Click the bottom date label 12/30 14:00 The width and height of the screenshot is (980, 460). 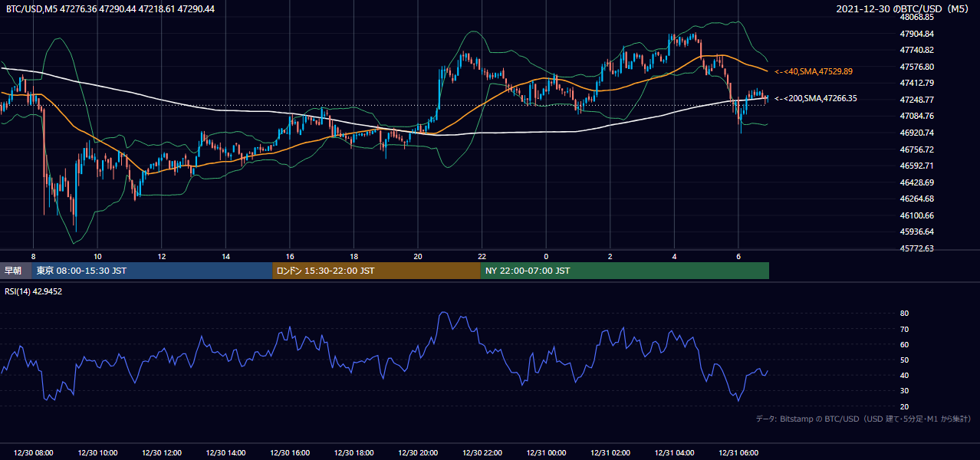tap(225, 453)
